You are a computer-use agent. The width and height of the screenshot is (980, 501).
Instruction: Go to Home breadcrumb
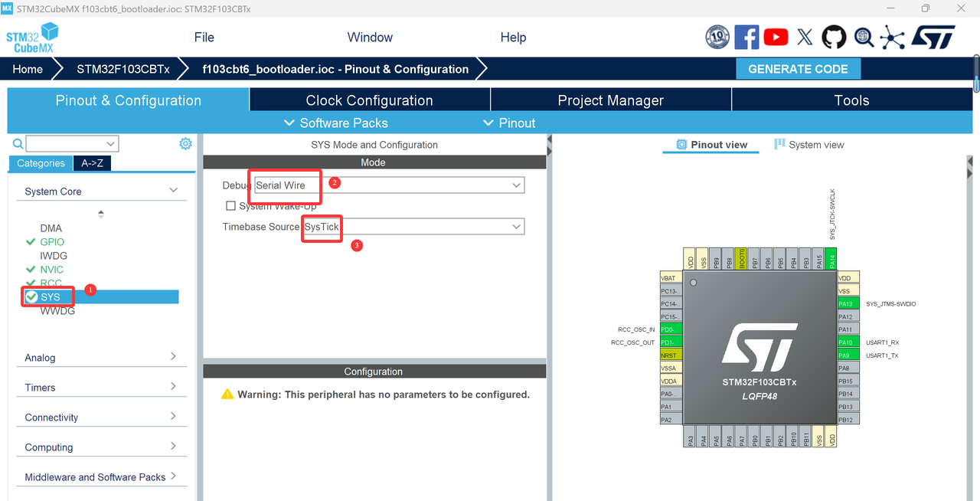tap(28, 69)
